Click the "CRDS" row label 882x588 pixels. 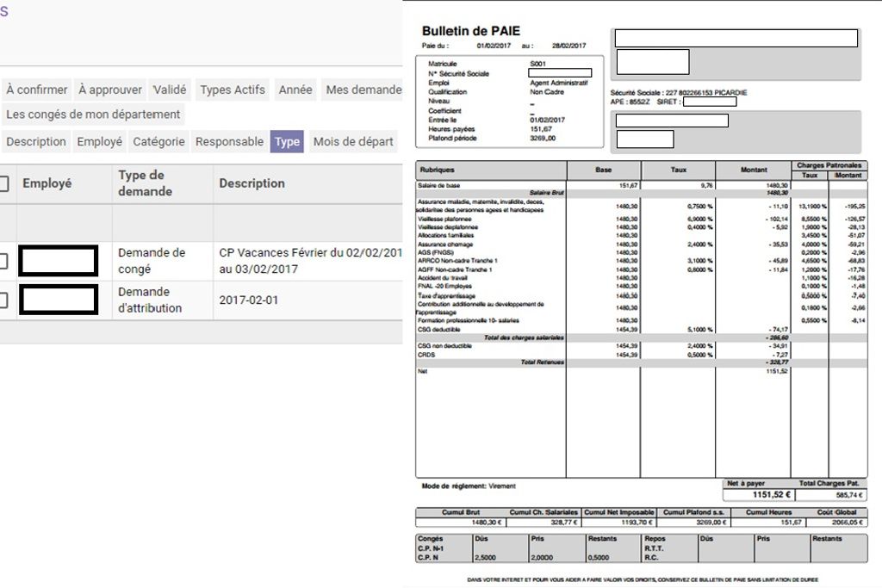(426, 355)
